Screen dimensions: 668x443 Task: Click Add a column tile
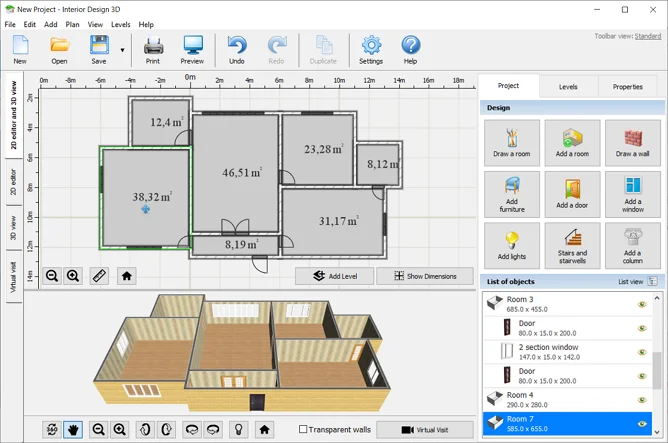click(633, 246)
